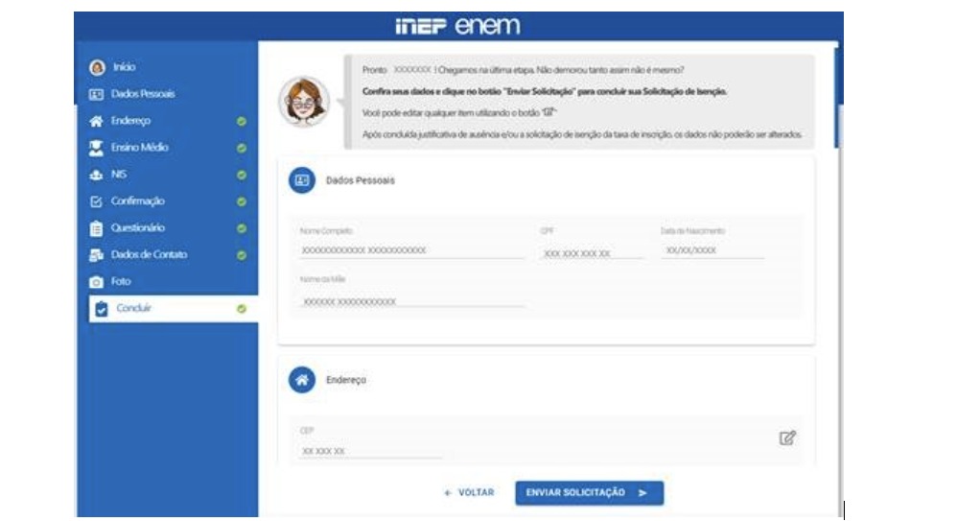Click the 'Dados Pessoais' section heading text
This screenshot has width=980, height=521.
pos(360,180)
